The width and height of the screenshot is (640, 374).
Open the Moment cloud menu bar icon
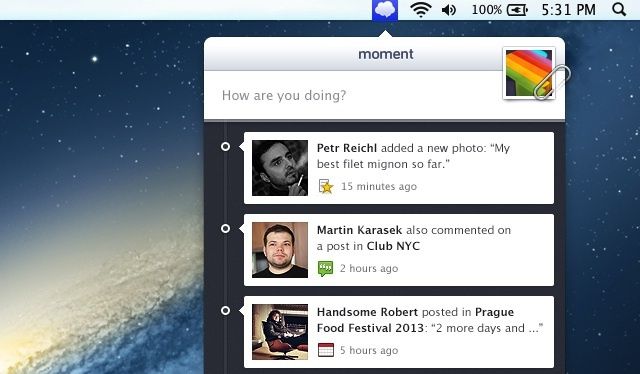click(384, 10)
